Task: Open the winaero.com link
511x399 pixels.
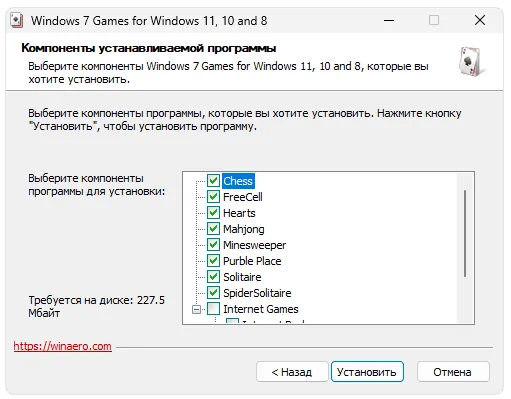Action: [x=62, y=346]
